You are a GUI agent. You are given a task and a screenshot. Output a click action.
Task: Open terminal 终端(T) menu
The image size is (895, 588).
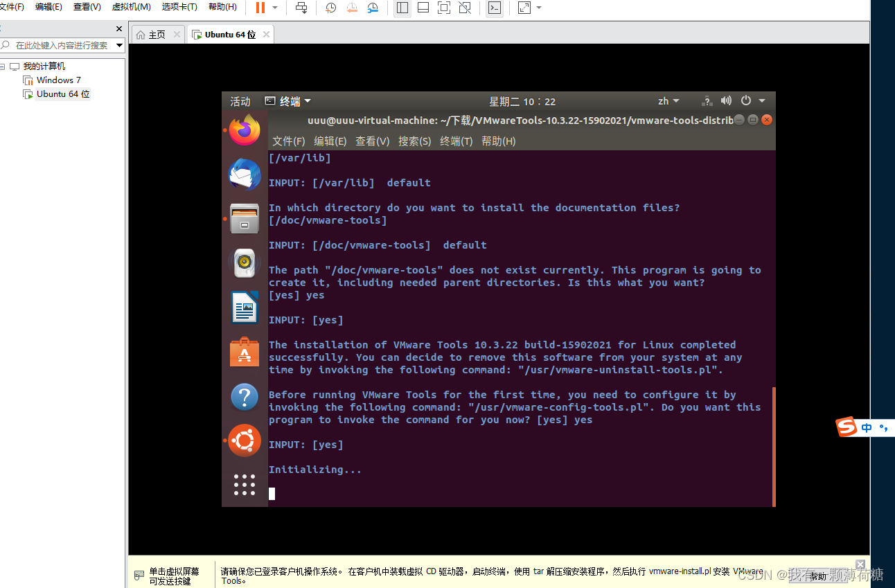pyautogui.click(x=457, y=141)
